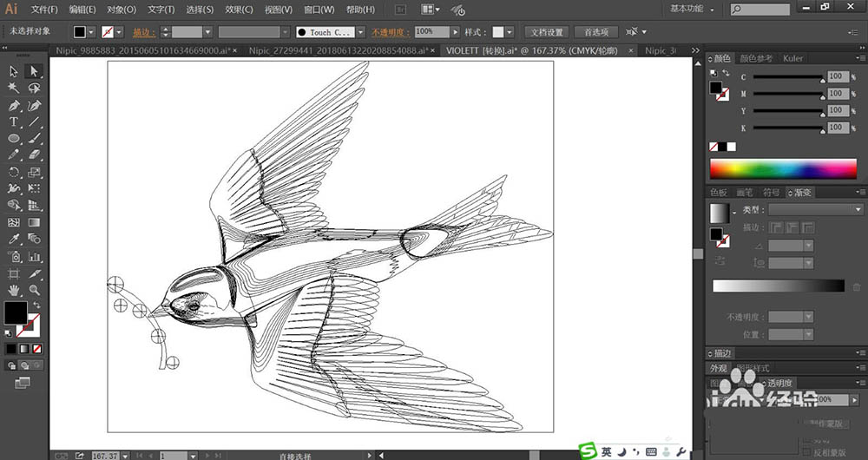Click the search field at top right

pos(760,10)
